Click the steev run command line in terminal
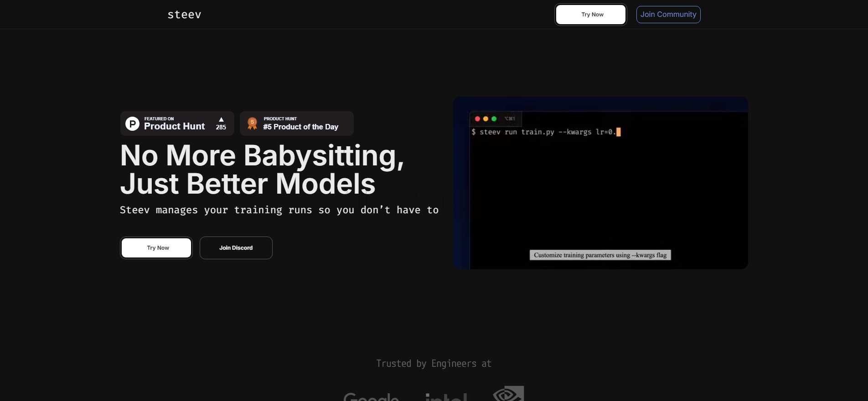868x401 pixels. coord(542,132)
